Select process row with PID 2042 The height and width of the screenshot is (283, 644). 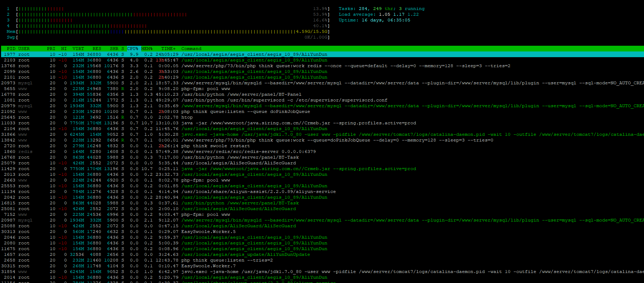point(322,197)
